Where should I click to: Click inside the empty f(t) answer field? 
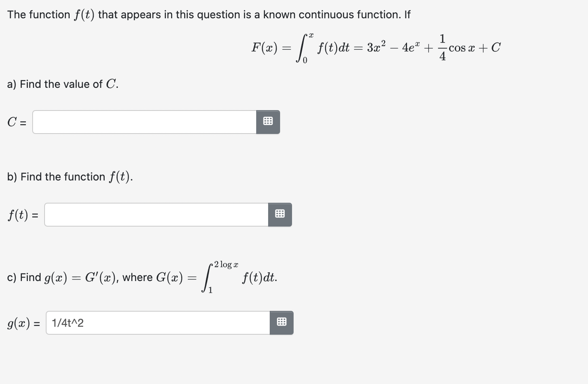click(x=155, y=214)
